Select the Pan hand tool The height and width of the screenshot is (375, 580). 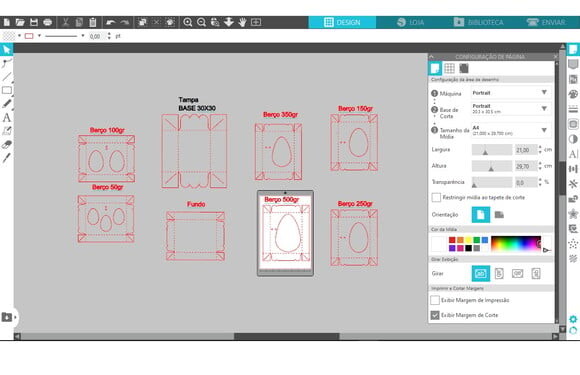(x=242, y=22)
